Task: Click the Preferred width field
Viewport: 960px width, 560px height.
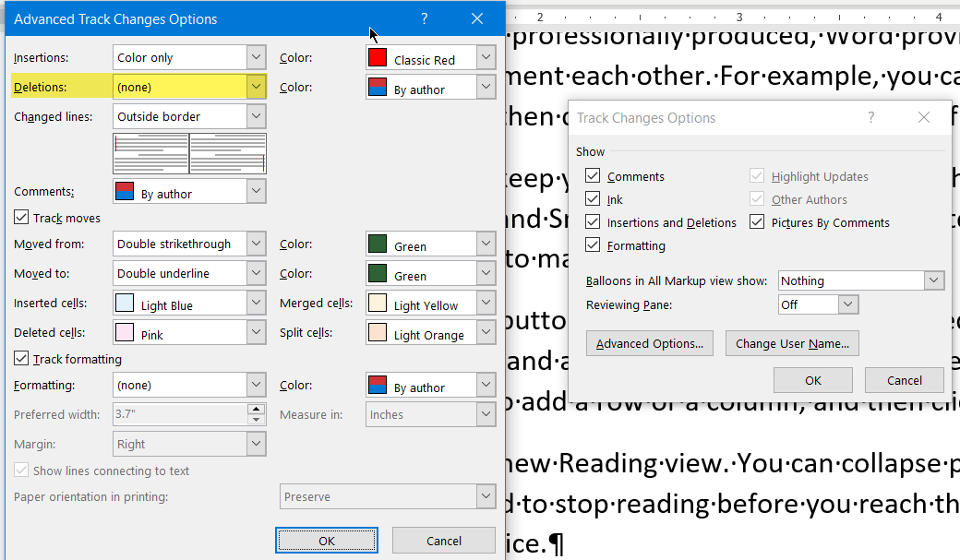Action: 181,414
